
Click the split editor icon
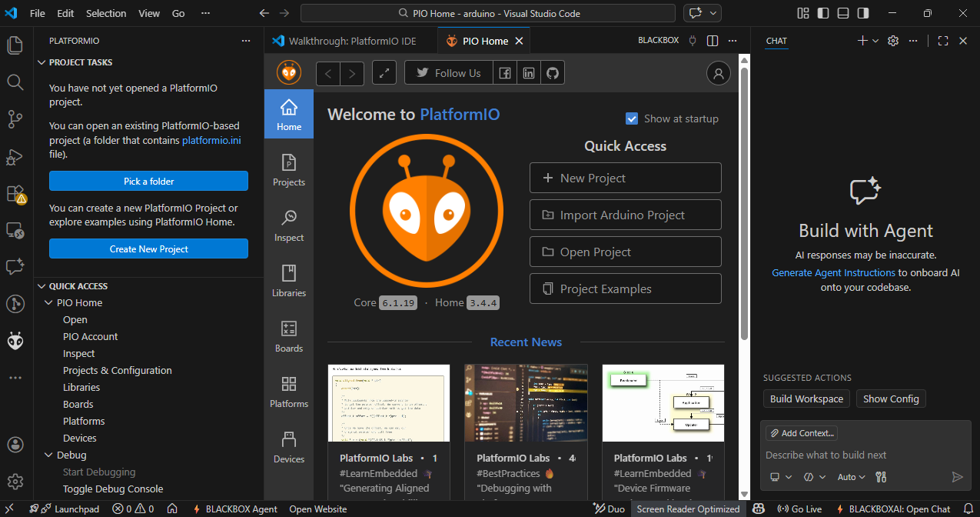[x=713, y=41]
